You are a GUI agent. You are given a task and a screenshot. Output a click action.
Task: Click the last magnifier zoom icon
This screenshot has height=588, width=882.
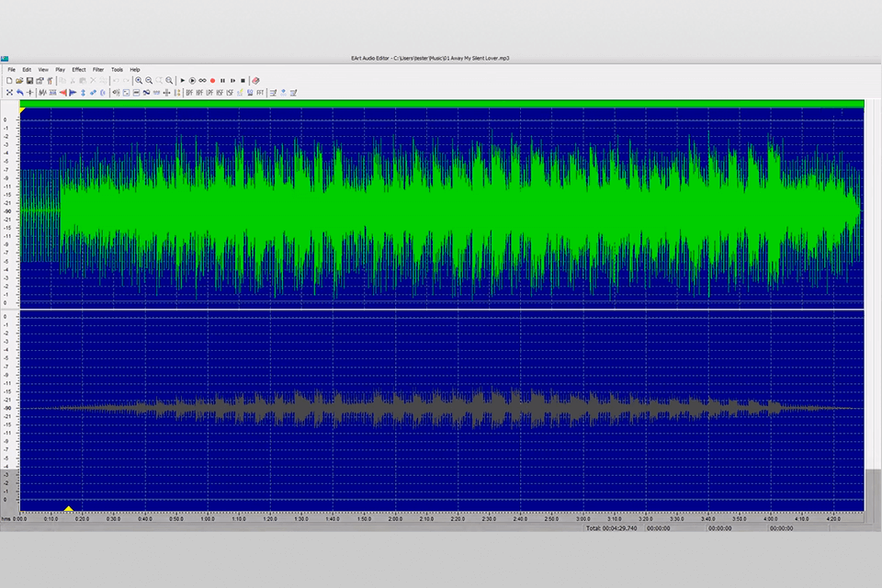click(169, 81)
